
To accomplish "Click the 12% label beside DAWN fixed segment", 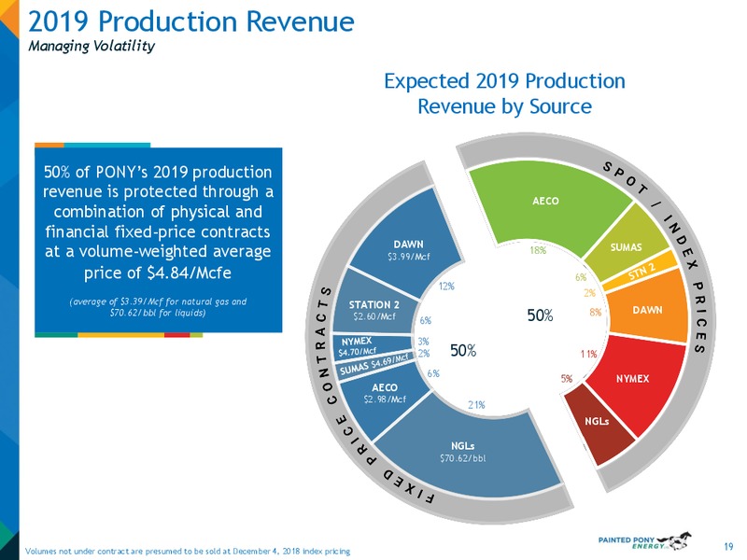I will click(x=446, y=287).
